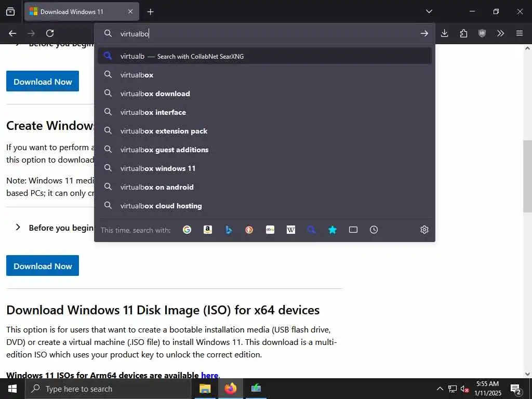Search this time with Bing
The width and height of the screenshot is (532, 399).
point(229,230)
